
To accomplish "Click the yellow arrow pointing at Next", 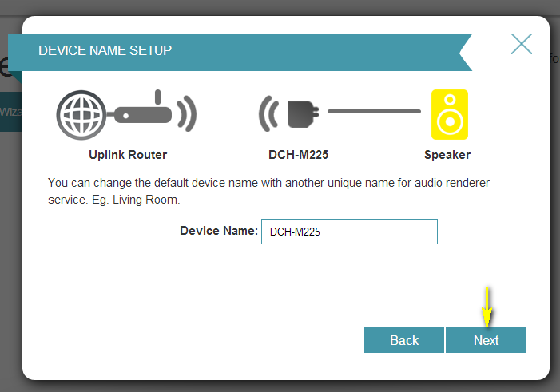I will point(486,305).
